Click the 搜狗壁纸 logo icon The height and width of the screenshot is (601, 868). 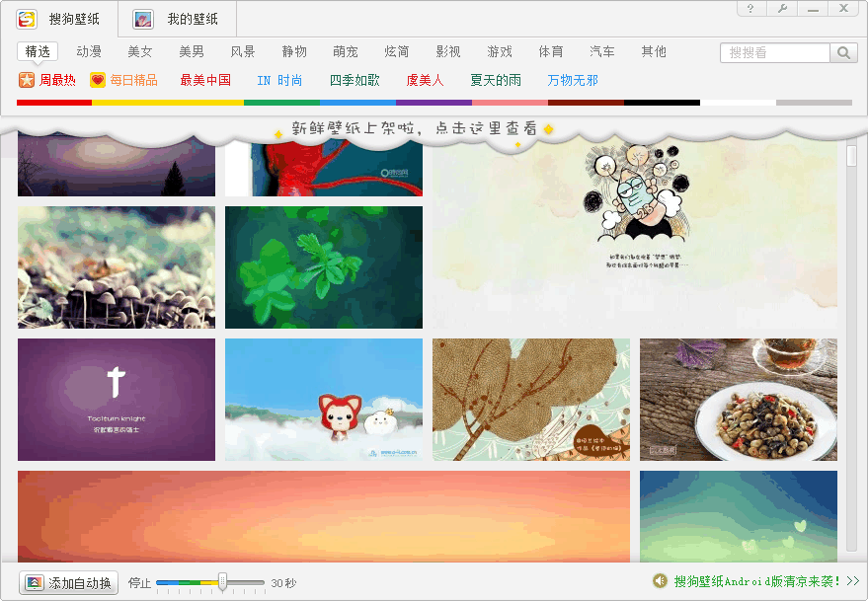[x=27, y=20]
